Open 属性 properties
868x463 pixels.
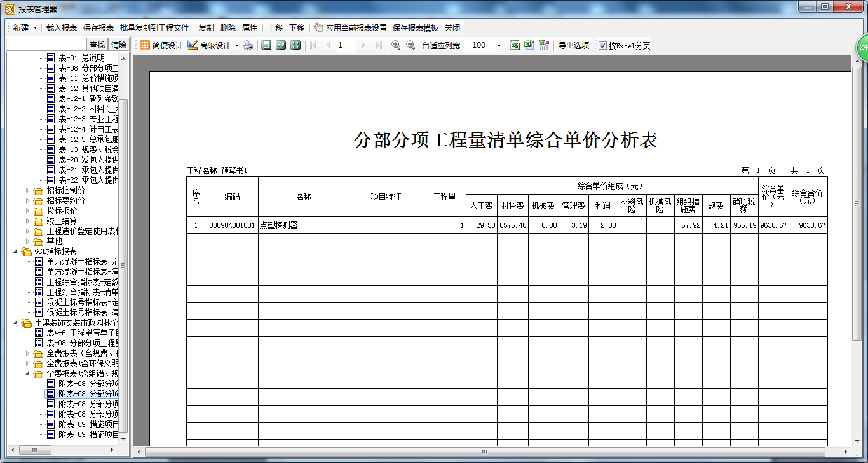pos(250,28)
